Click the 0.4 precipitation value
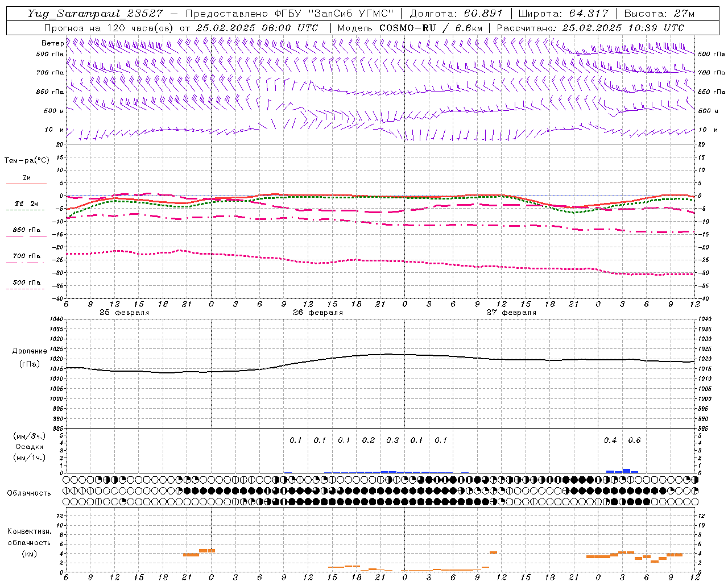Viewport: 728px width, 582px height. [x=610, y=440]
